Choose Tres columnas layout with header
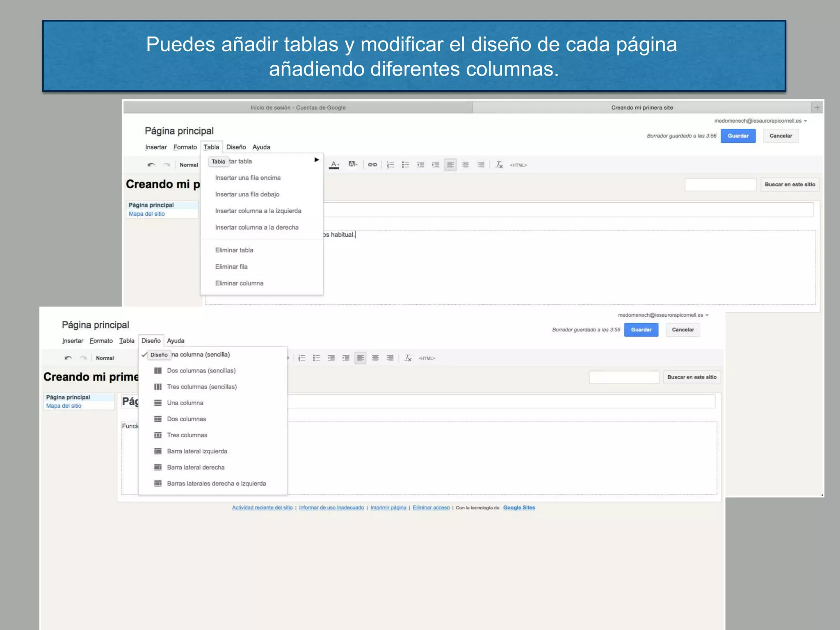 click(213, 435)
